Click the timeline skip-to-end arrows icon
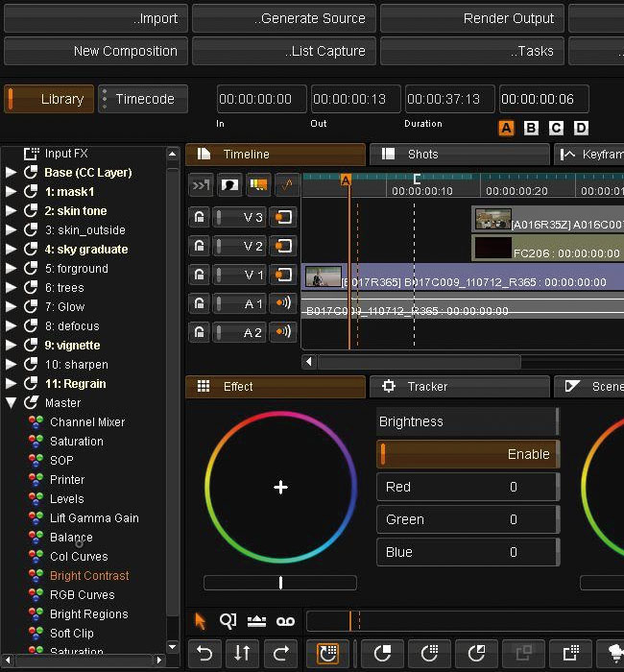This screenshot has height=672, width=624. 201,185
